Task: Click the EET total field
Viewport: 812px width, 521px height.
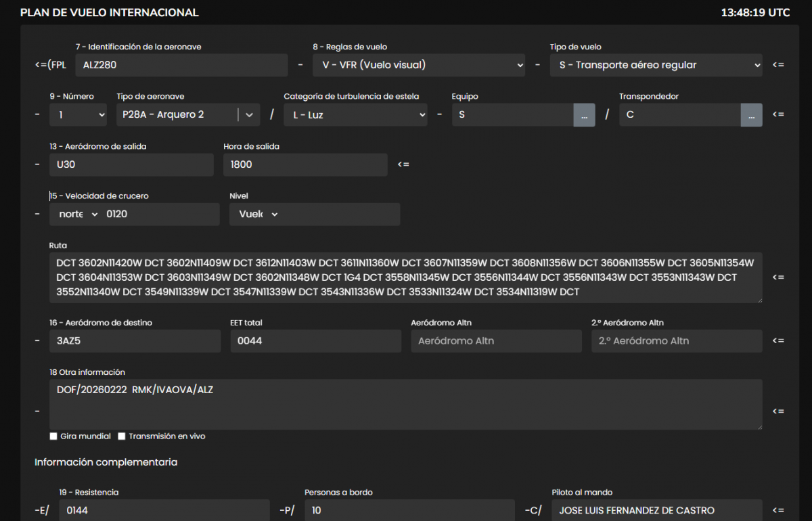Action: (315, 341)
